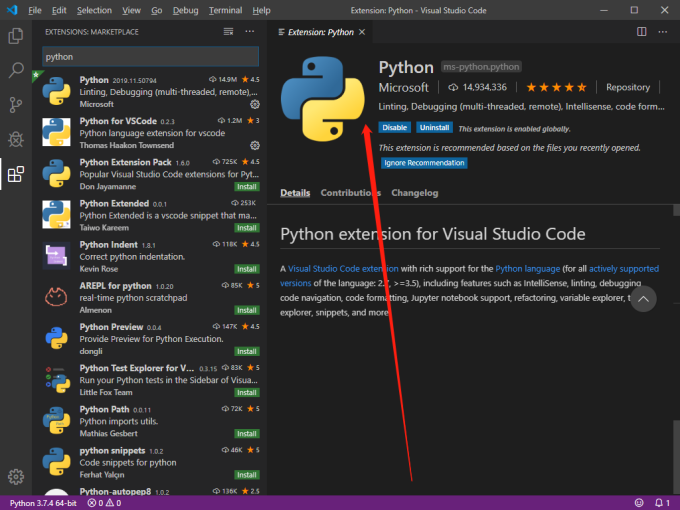Select Python Preview extension entry
Screen dimensions: 680x510
tap(150, 339)
